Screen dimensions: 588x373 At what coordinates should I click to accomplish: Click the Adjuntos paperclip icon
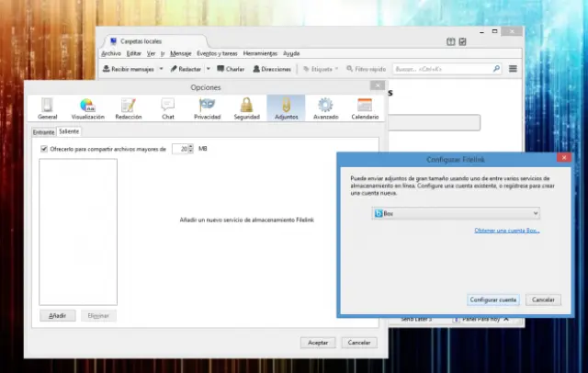286,108
